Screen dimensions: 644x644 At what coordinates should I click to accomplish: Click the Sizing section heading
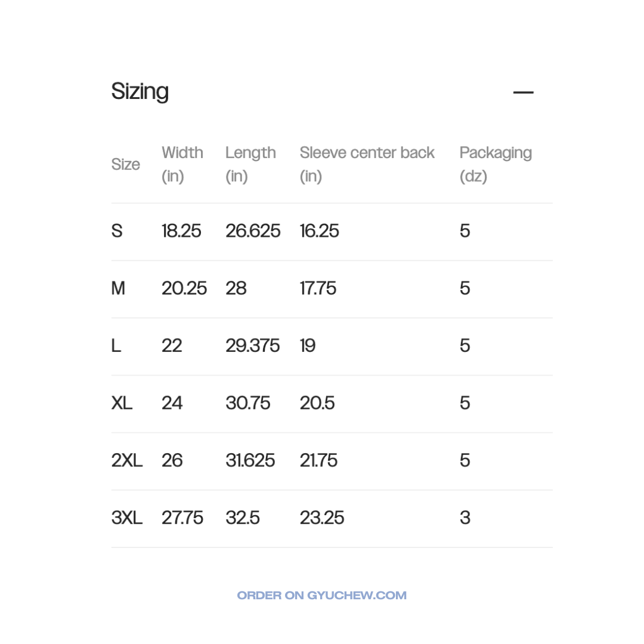[140, 92]
